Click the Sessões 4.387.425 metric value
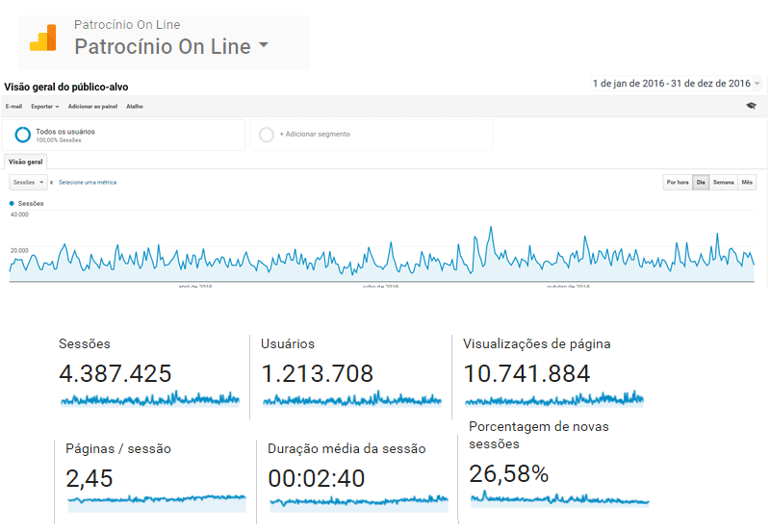 point(115,373)
